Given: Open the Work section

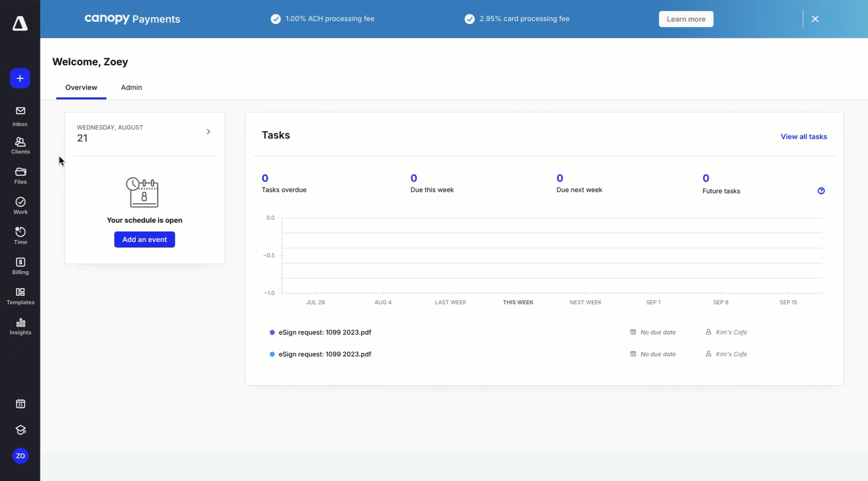Looking at the screenshot, I should [x=20, y=206].
